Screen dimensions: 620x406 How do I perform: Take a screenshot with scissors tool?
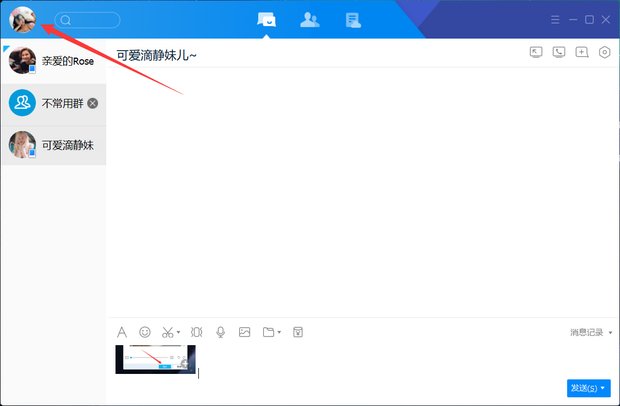168,332
